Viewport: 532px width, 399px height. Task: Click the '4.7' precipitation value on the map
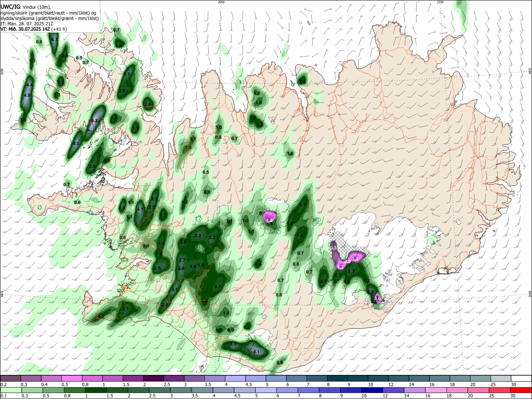pos(54,39)
